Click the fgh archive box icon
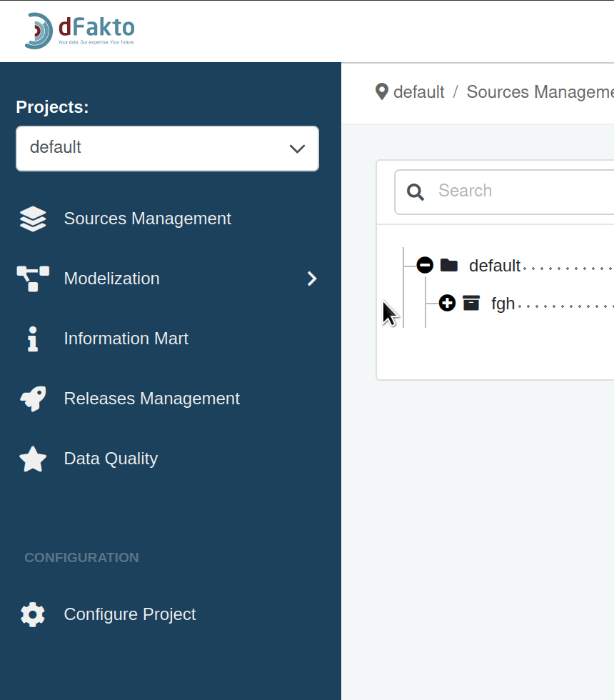This screenshot has height=700, width=614. tap(470, 303)
